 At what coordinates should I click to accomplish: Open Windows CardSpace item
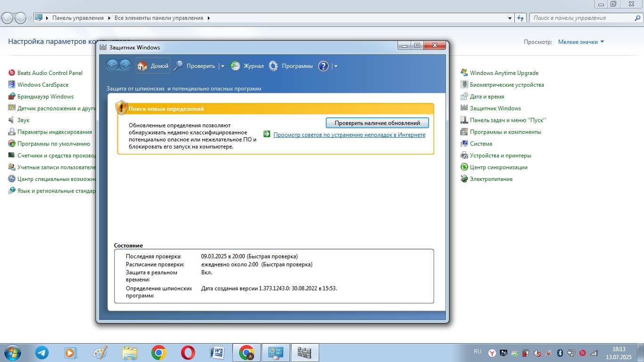(x=43, y=85)
